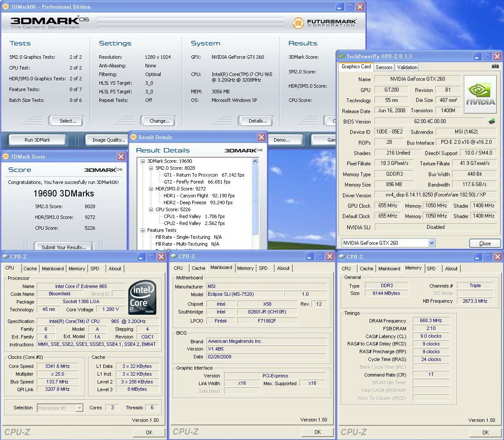This screenshot has width=504, height=440.
Task: Click the 3DMark Score window title icon
Action: pos(6,156)
